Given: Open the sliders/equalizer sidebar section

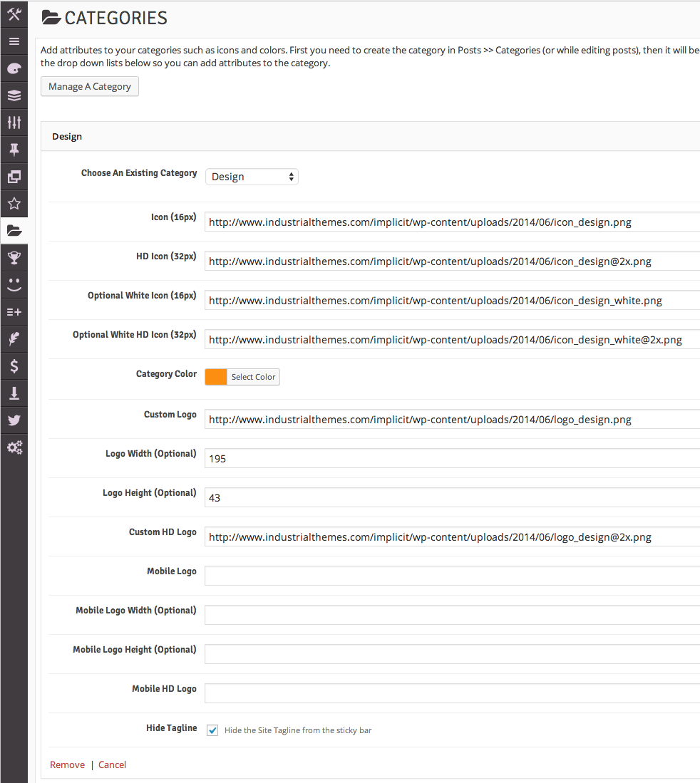Looking at the screenshot, I should point(14,123).
